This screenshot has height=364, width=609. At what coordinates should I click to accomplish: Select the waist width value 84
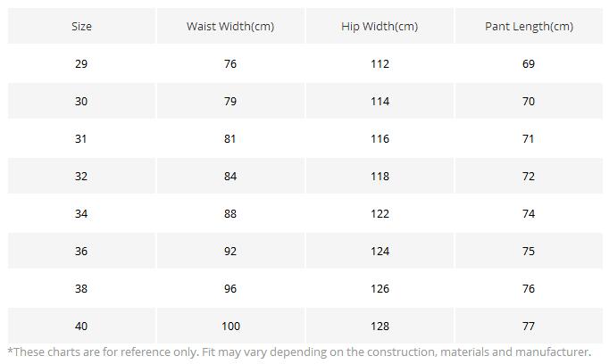click(x=230, y=177)
